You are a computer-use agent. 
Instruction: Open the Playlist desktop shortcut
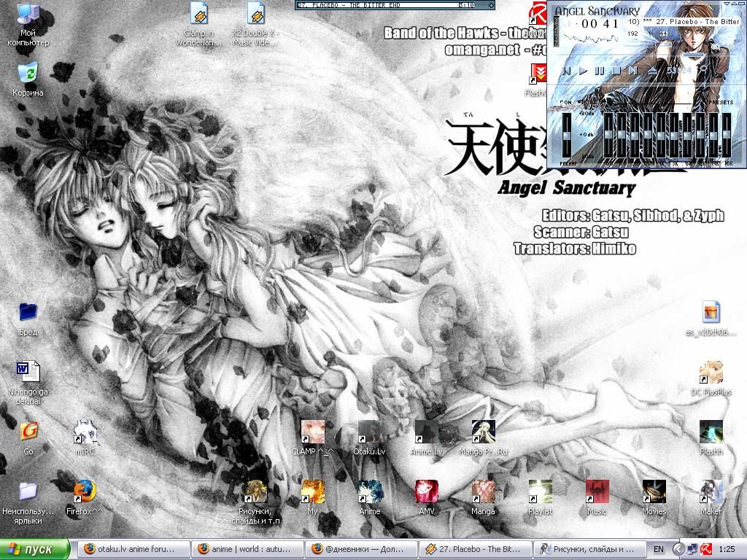point(541,498)
